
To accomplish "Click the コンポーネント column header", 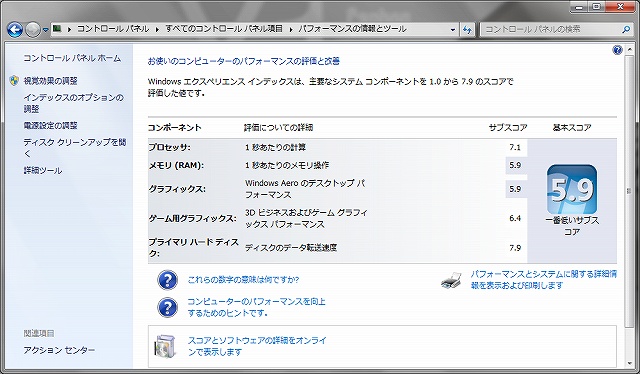I will click(175, 127).
